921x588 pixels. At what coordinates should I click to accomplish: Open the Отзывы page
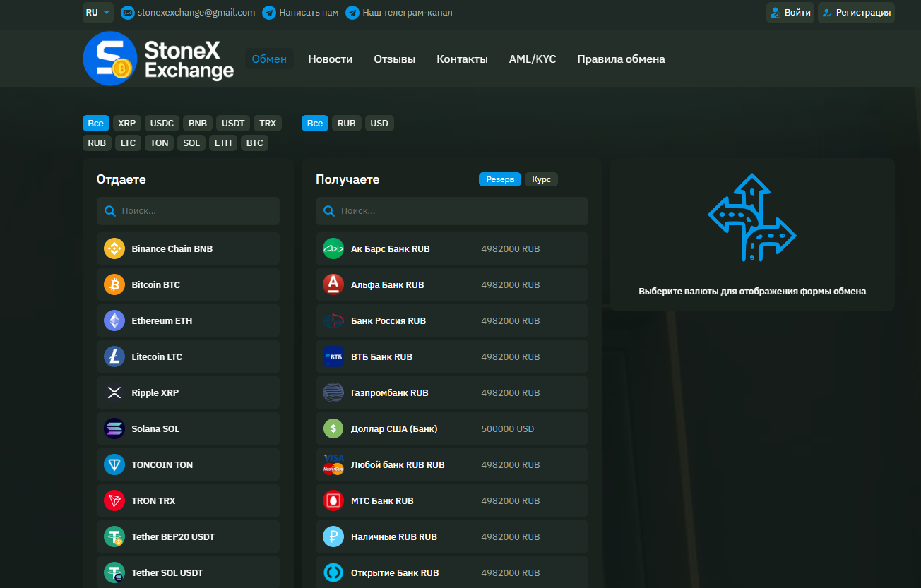(x=395, y=59)
